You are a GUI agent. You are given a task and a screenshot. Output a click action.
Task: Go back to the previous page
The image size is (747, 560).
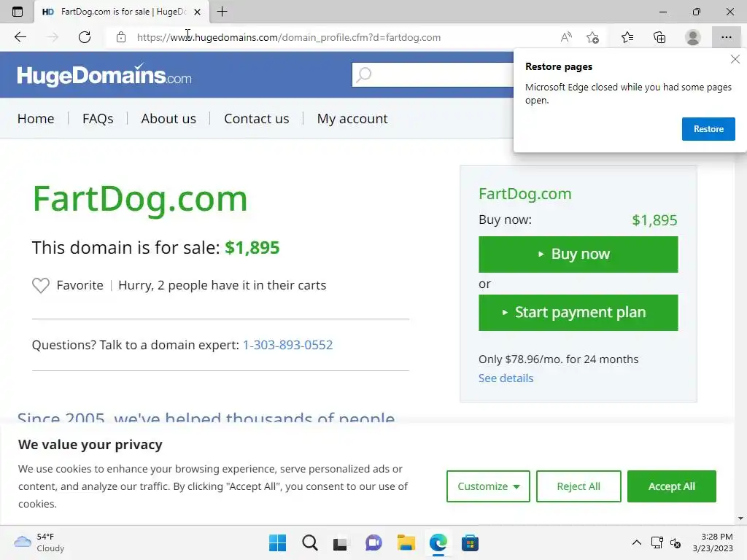tap(20, 37)
